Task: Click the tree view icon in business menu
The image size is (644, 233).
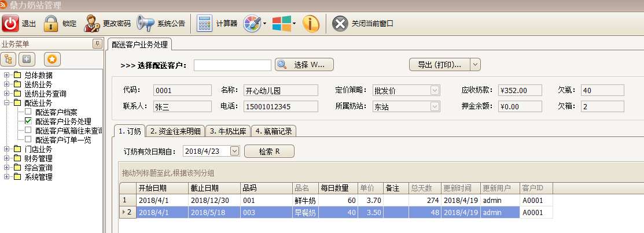Action: tap(9, 60)
